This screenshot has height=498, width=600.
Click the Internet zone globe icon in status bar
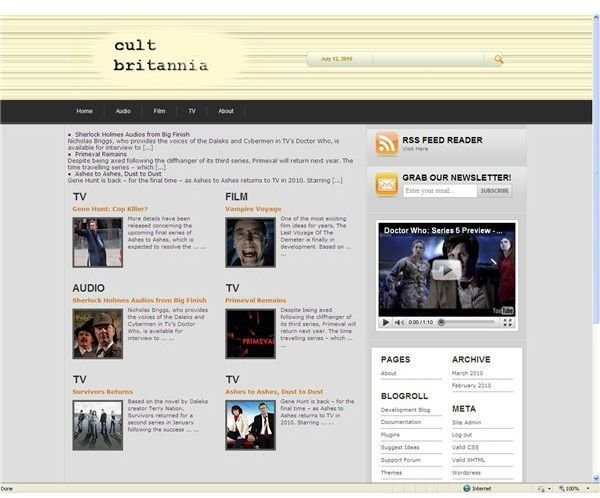pos(466,488)
